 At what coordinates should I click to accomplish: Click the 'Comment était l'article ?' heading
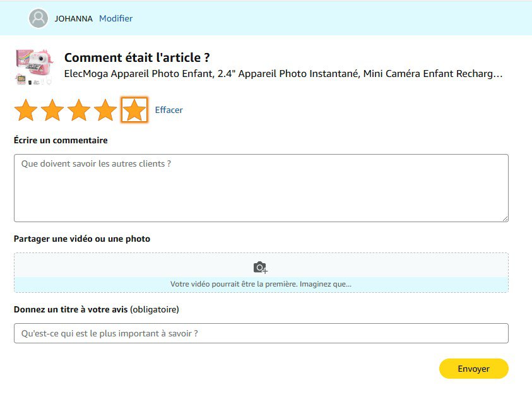tap(137, 57)
